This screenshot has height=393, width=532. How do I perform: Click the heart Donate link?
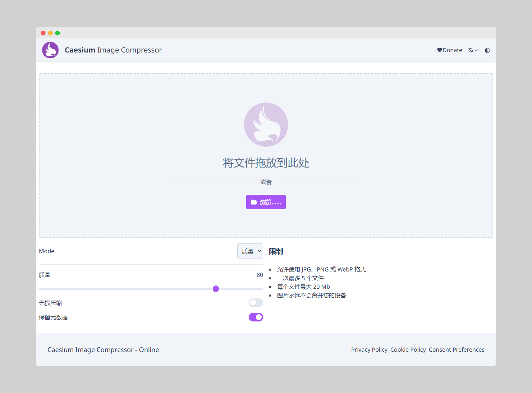pos(449,50)
